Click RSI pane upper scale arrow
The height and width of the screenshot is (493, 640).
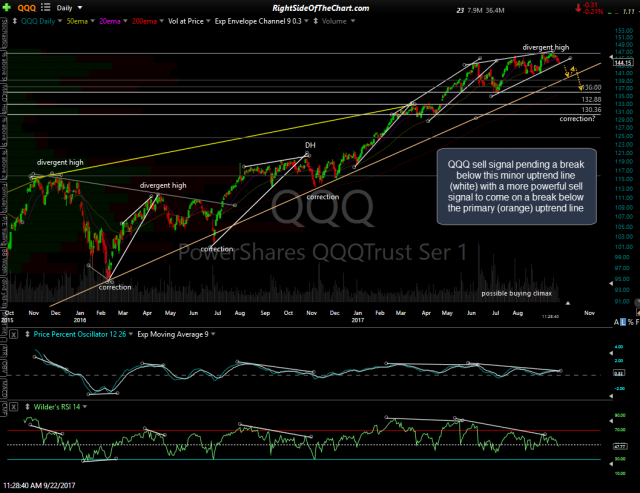tap(611, 421)
